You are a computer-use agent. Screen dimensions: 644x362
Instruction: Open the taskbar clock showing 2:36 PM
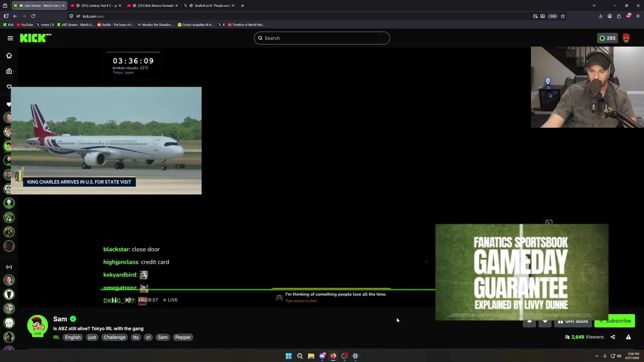click(633, 356)
